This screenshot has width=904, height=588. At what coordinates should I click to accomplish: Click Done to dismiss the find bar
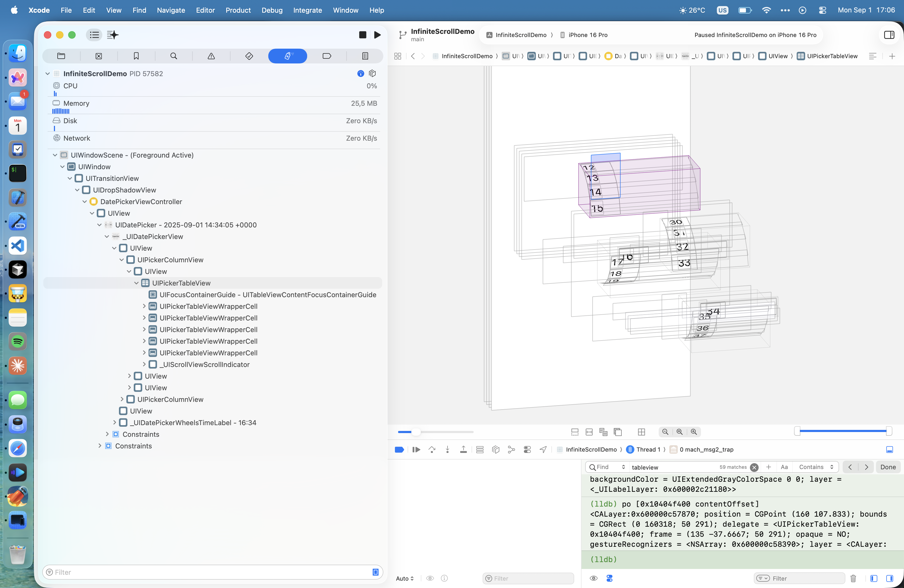[x=888, y=467]
